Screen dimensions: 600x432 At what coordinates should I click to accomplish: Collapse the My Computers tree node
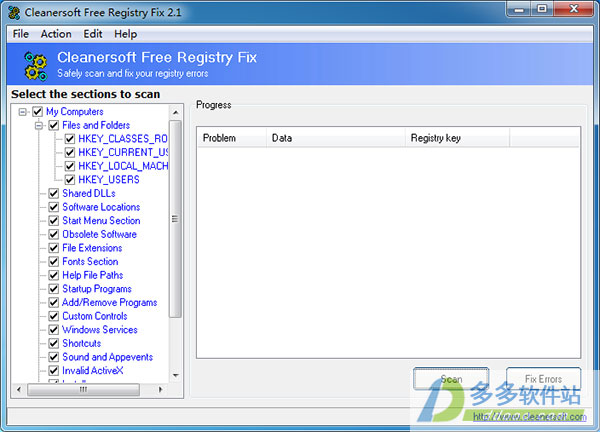[x=23, y=112]
